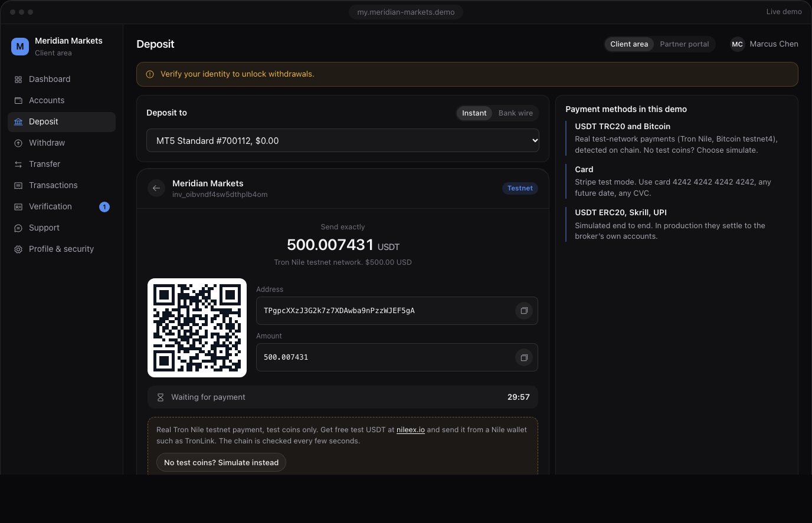This screenshot has height=523, width=812.
Task: Click invoice ID inv_oibvndf4sw5dthplb4om
Action: pos(220,195)
